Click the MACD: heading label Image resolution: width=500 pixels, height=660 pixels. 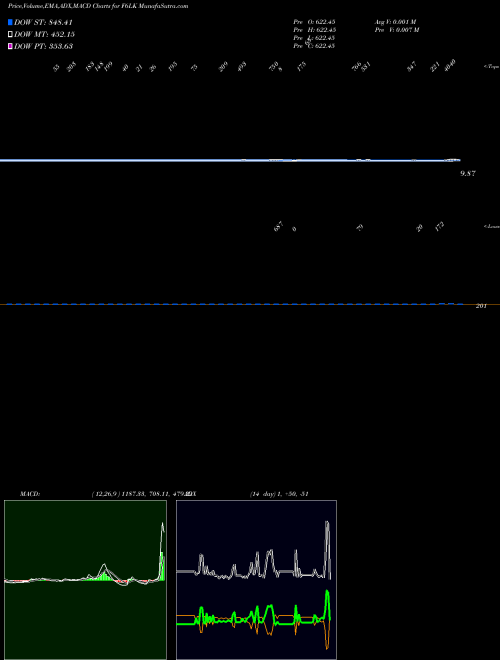pyautogui.click(x=30, y=494)
